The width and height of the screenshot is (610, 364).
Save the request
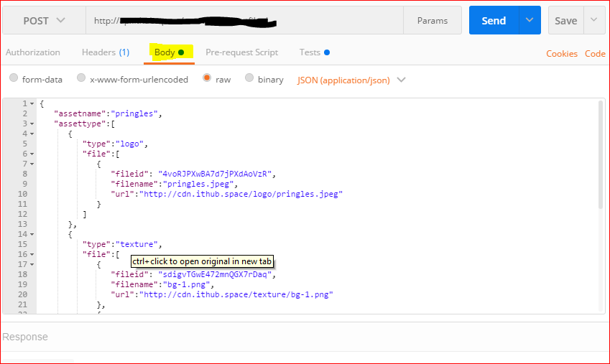[565, 20]
